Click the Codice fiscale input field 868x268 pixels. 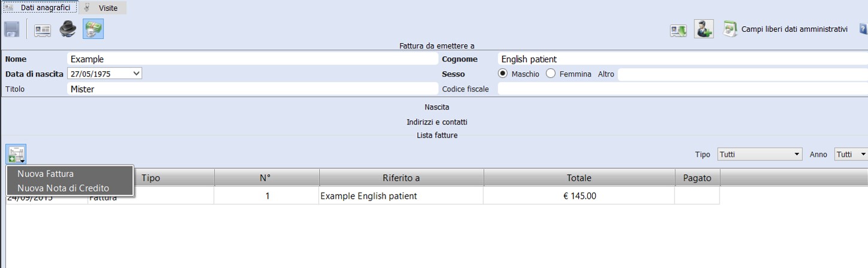[x=682, y=89]
